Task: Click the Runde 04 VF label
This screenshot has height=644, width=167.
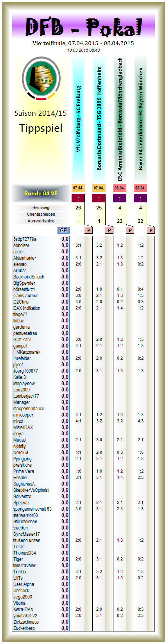Action: pyautogui.click(x=41, y=193)
